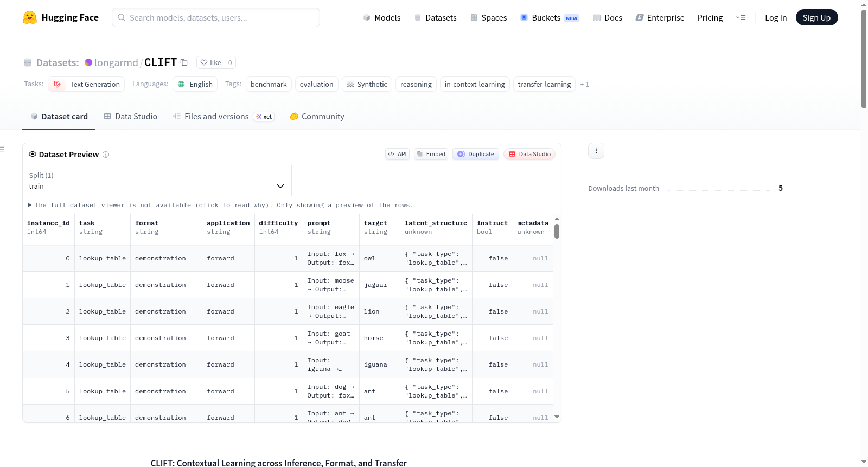Screen dimensions: 868x467
Task: Click the Synthetic tag
Action: pyautogui.click(x=367, y=84)
